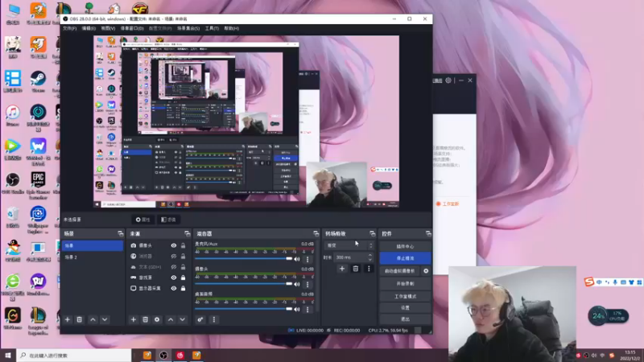The height and width of the screenshot is (362, 644).
Task: Open 摄像头 mixer channel three-dot options menu
Action: 308,285
